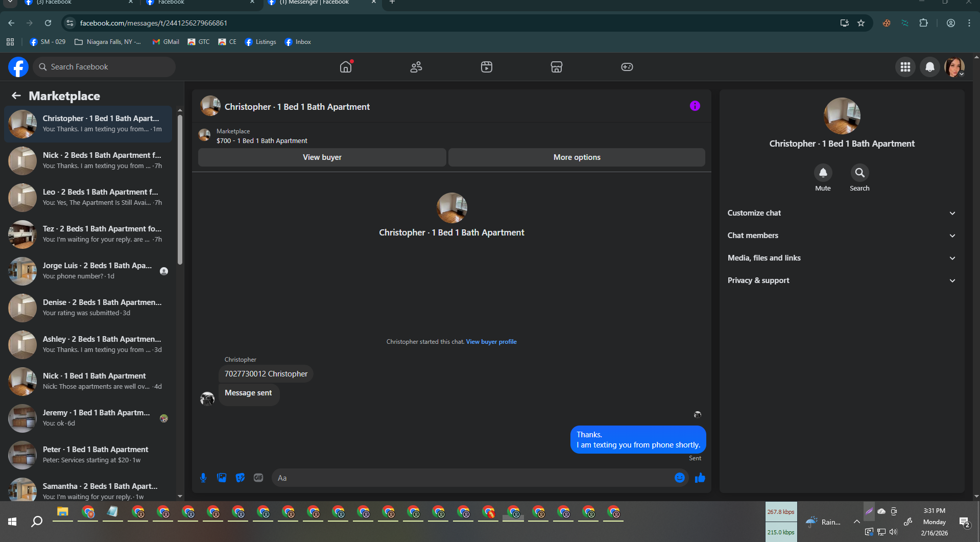Open the Marketplace icon in top navigation
980x542 pixels.
click(556, 67)
